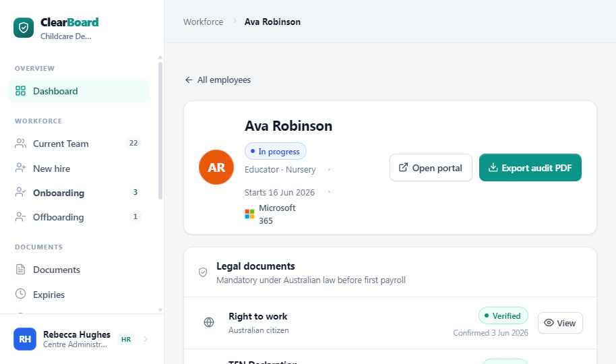Expand the Rebecca Hughes account chevron

pos(146,339)
